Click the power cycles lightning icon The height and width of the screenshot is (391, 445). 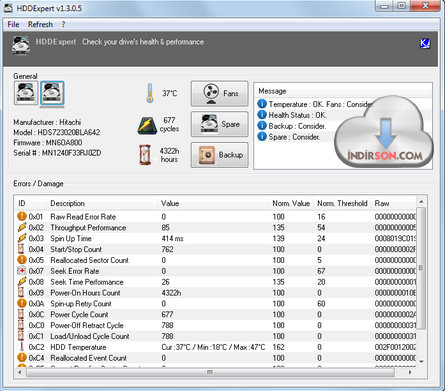click(147, 126)
